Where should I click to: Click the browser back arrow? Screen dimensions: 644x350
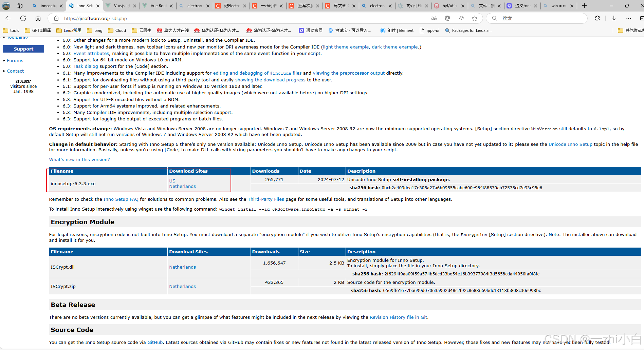pyautogui.click(x=8, y=18)
